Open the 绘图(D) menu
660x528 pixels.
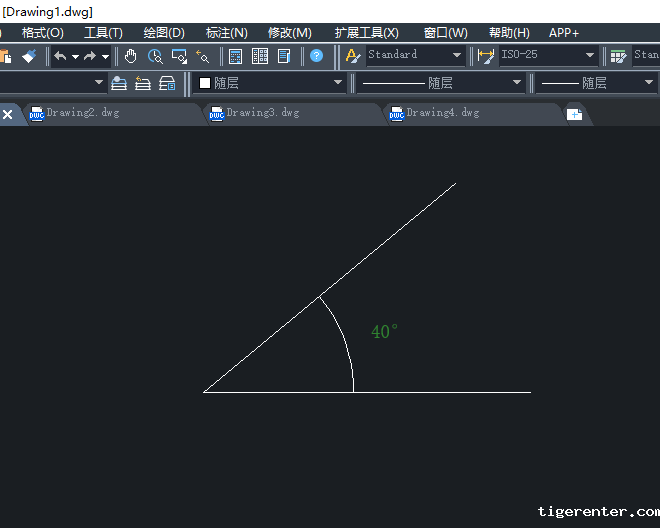point(164,33)
